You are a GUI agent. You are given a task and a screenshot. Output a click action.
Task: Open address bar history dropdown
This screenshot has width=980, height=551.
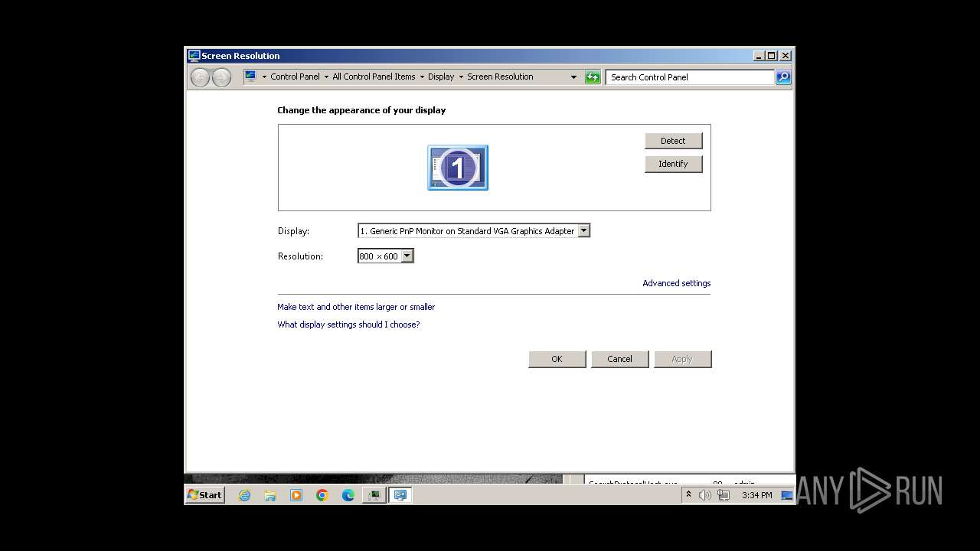[x=573, y=77]
